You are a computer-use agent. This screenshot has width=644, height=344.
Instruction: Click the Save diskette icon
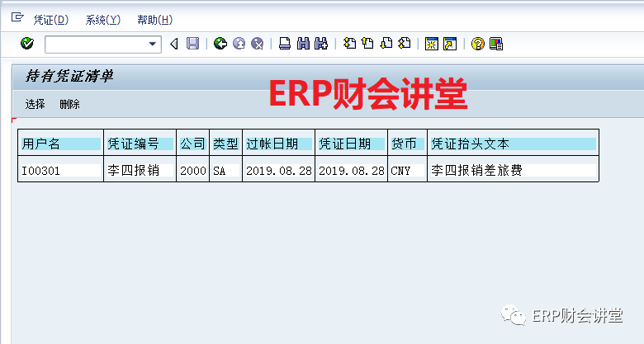(x=192, y=44)
